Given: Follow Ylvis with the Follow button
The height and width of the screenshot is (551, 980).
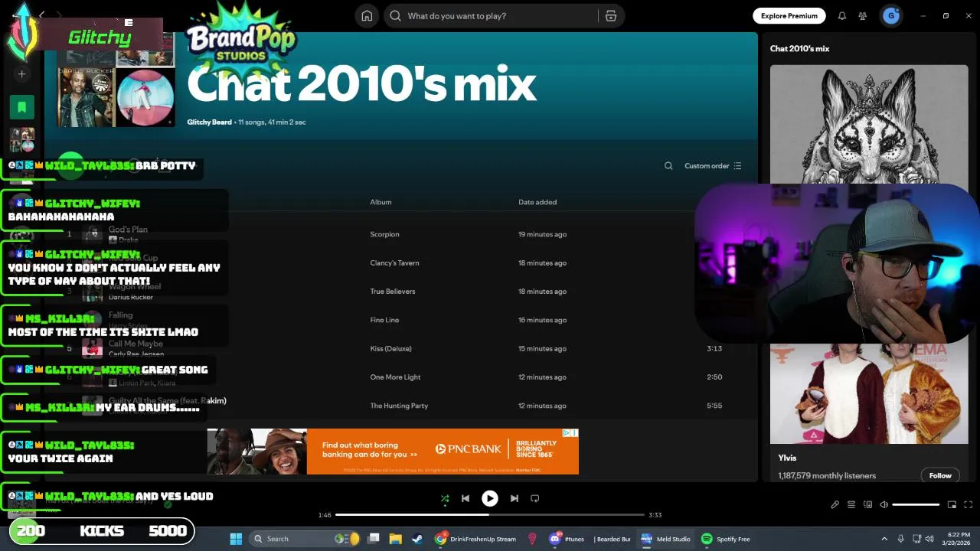Looking at the screenshot, I should 940,475.
